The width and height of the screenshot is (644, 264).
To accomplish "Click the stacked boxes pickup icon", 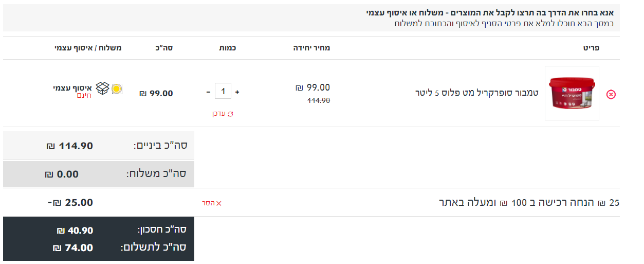I will [x=103, y=89].
